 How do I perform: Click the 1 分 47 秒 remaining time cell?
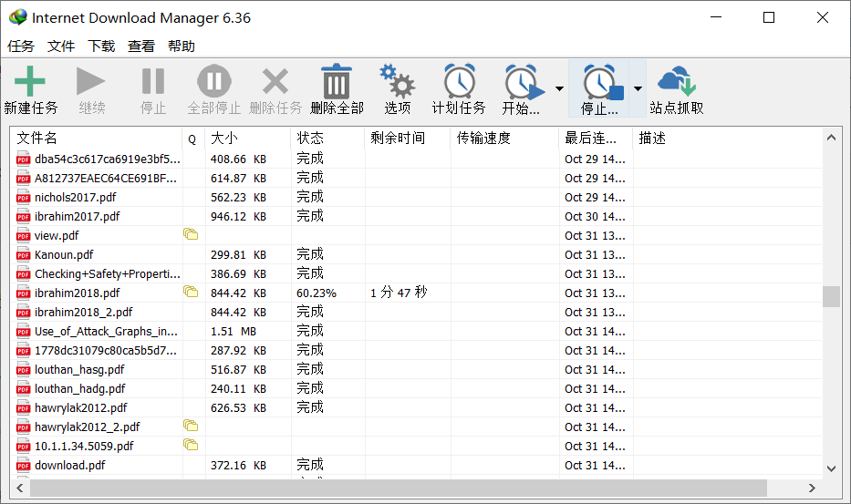(399, 293)
